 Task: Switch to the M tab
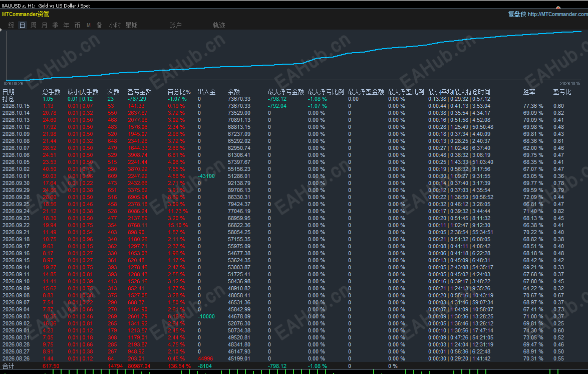(89, 25)
